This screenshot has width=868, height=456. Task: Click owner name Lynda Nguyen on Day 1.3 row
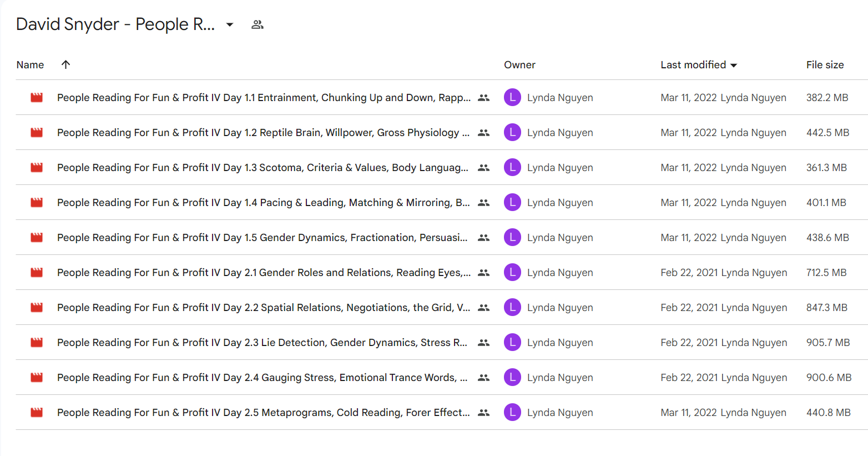[560, 168]
